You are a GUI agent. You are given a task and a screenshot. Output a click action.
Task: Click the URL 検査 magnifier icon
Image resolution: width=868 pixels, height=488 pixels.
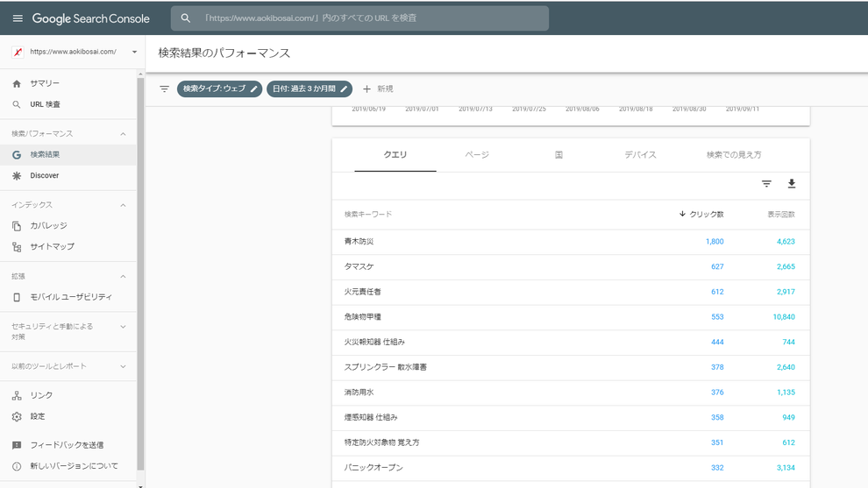click(x=17, y=104)
